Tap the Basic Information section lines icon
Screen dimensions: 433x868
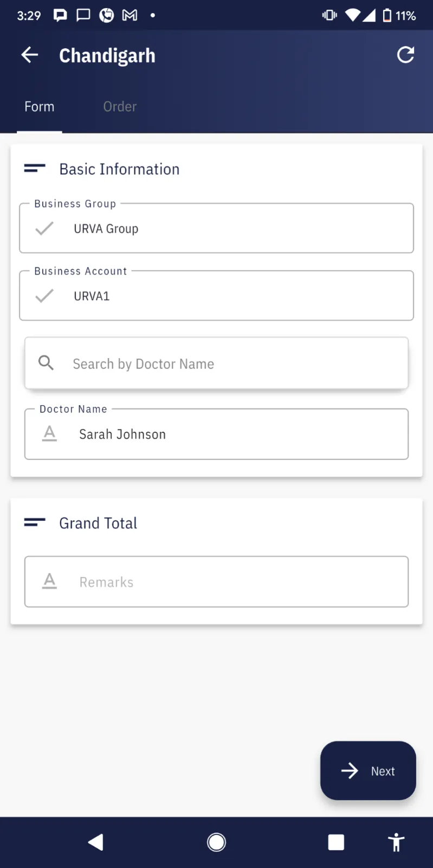pos(35,169)
